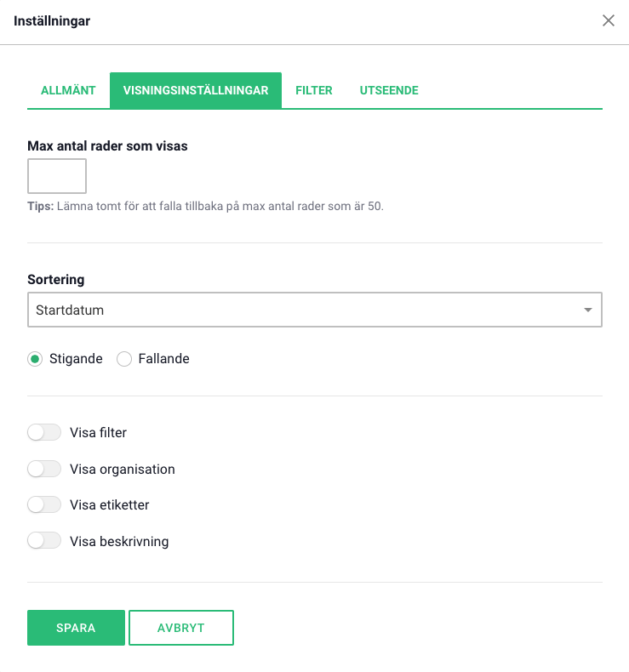Select the Visningsinställningar tab
Viewport: 629px width, 672px height.
(x=196, y=90)
